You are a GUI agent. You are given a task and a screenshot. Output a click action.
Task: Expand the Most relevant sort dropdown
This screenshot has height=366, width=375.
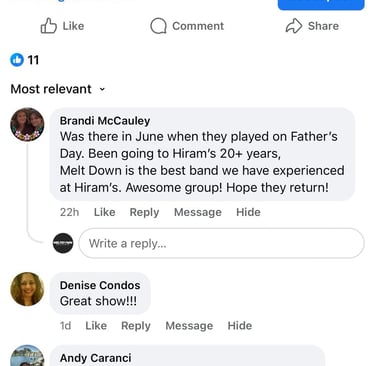coord(58,89)
